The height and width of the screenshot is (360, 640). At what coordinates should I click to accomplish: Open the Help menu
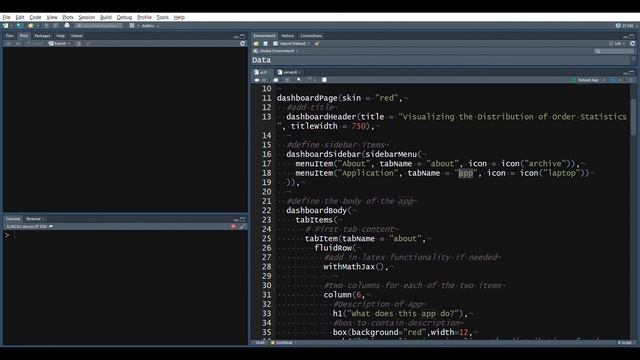(x=179, y=17)
